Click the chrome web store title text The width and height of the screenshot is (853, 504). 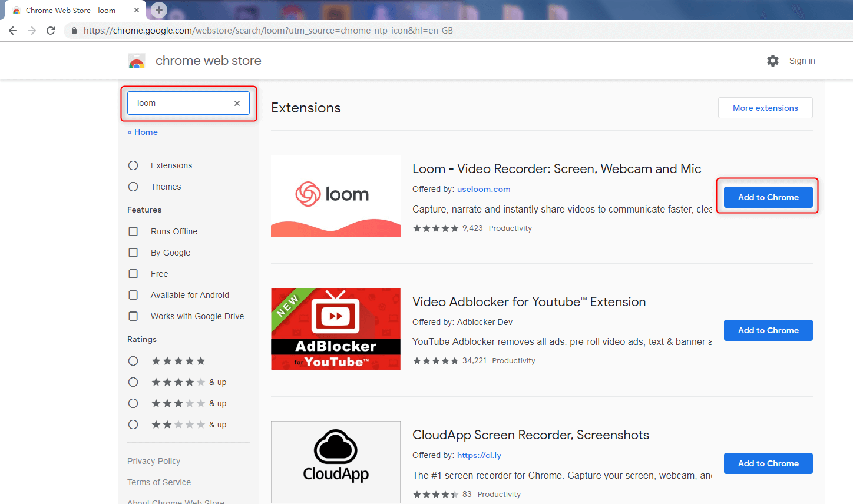coord(208,61)
